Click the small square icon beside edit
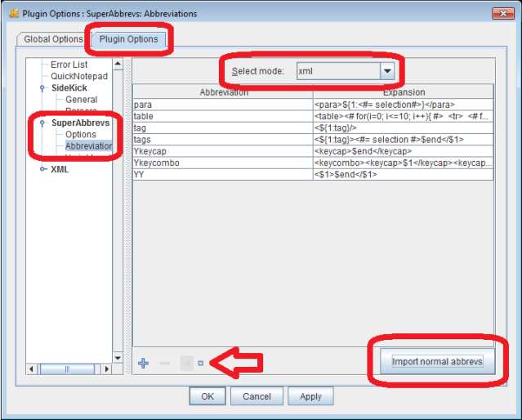 pyautogui.click(x=200, y=363)
